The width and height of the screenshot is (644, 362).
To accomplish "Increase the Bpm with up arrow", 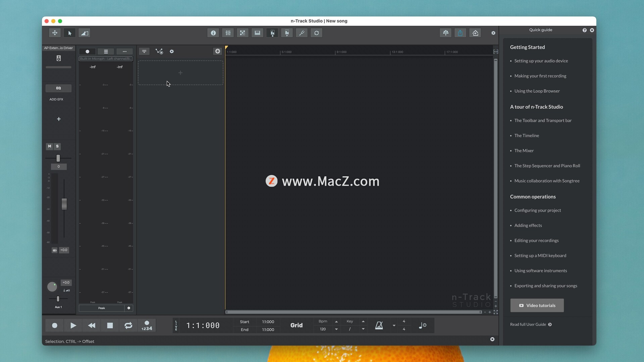I will 336,322.
